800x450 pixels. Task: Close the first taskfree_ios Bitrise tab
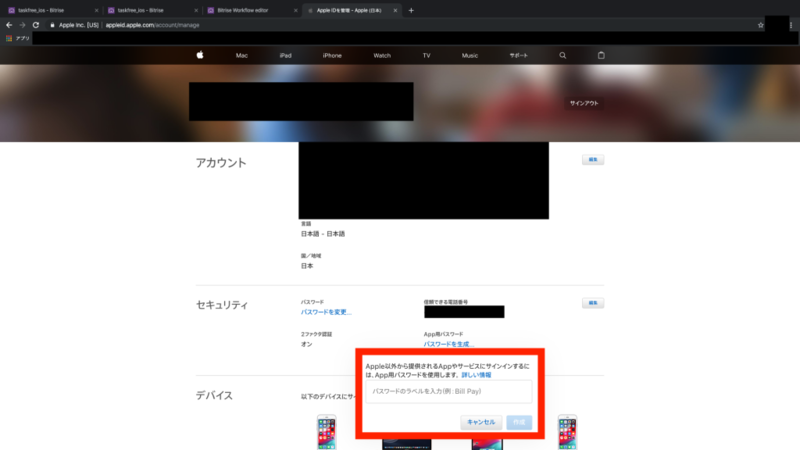coord(96,10)
